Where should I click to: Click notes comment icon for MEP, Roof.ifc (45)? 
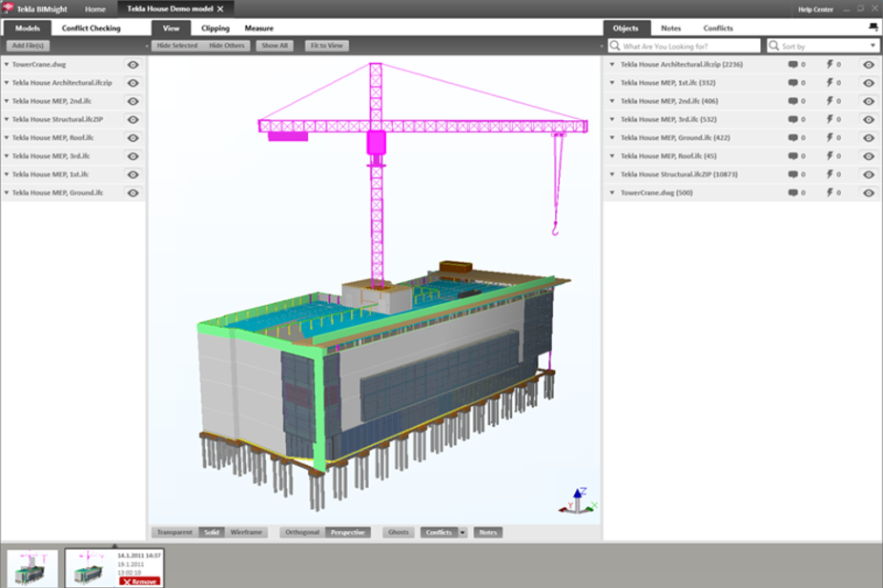click(x=793, y=156)
